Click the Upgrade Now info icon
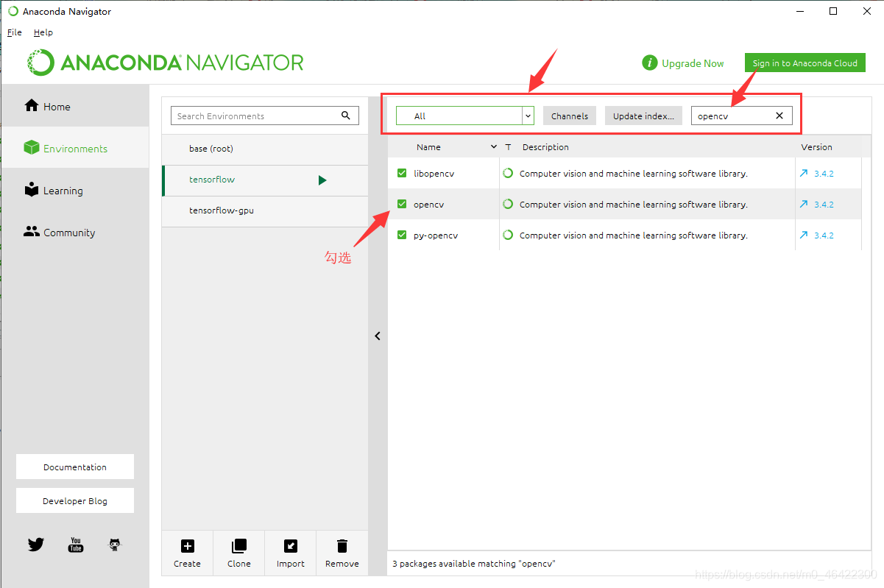The width and height of the screenshot is (884, 588). click(649, 63)
